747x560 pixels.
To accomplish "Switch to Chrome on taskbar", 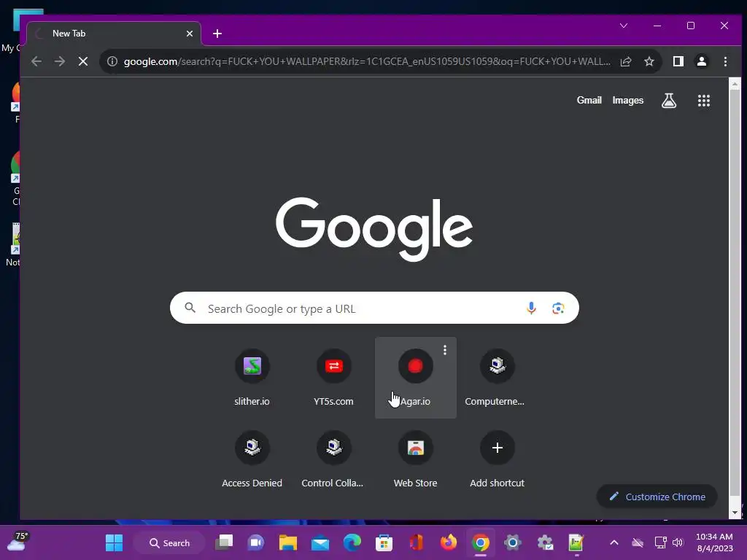I will 481,542.
